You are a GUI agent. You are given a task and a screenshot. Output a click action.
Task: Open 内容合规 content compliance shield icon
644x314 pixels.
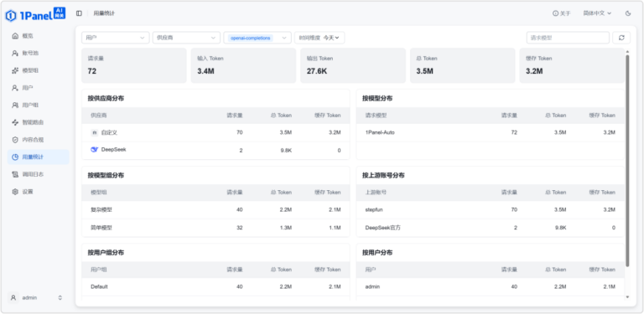[x=15, y=140]
